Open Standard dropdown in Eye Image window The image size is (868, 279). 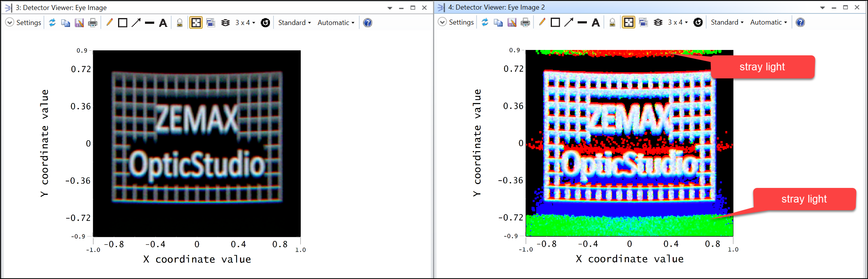click(295, 23)
